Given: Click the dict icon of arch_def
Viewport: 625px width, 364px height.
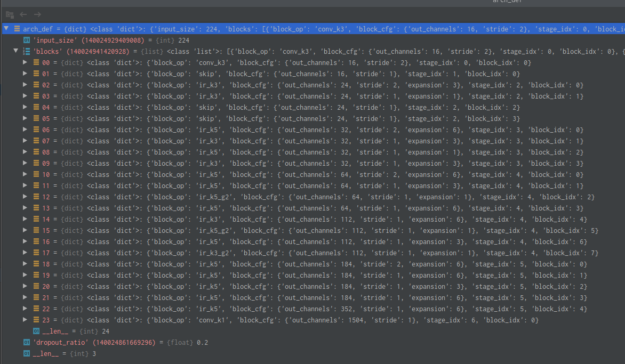Looking at the screenshot, I should [x=17, y=29].
